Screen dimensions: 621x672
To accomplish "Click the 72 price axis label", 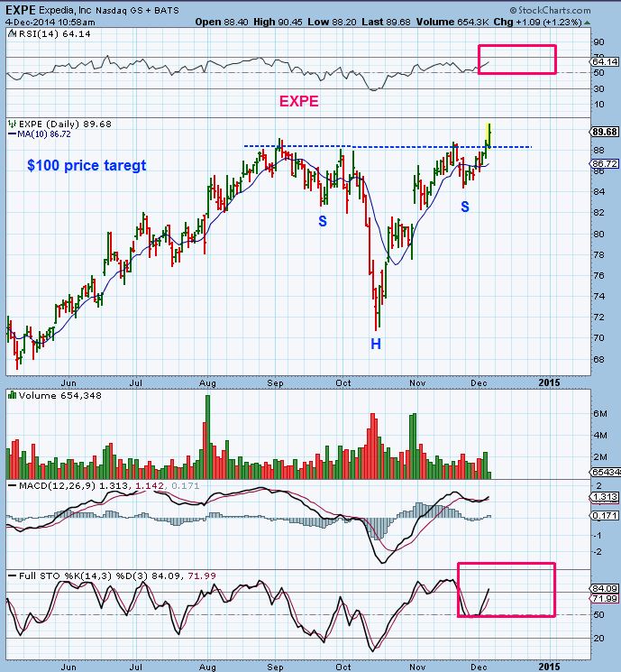I will point(598,318).
